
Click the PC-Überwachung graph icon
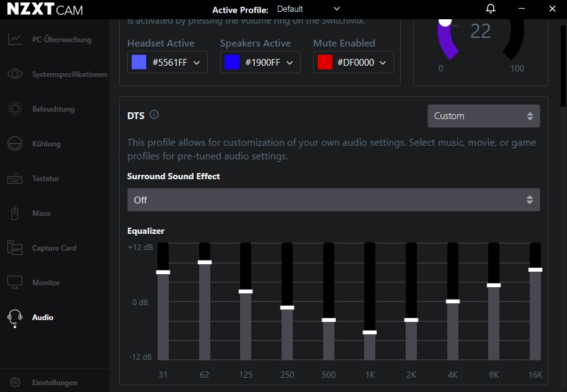point(15,40)
